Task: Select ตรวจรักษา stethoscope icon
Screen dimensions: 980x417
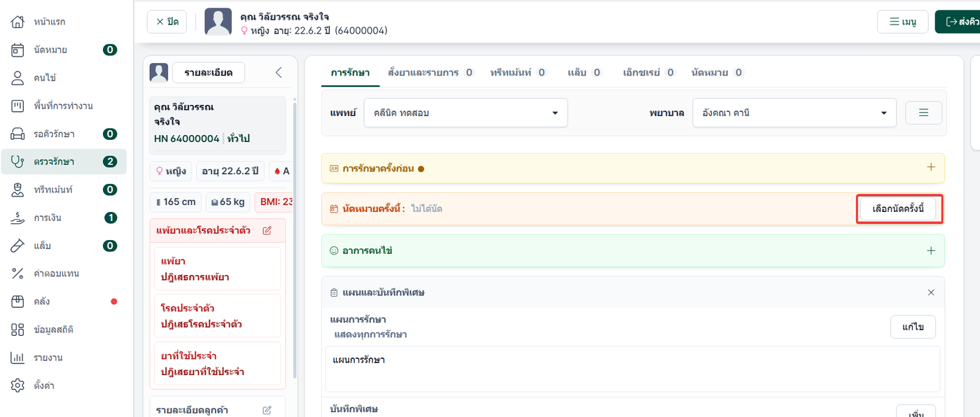Action: click(x=18, y=162)
